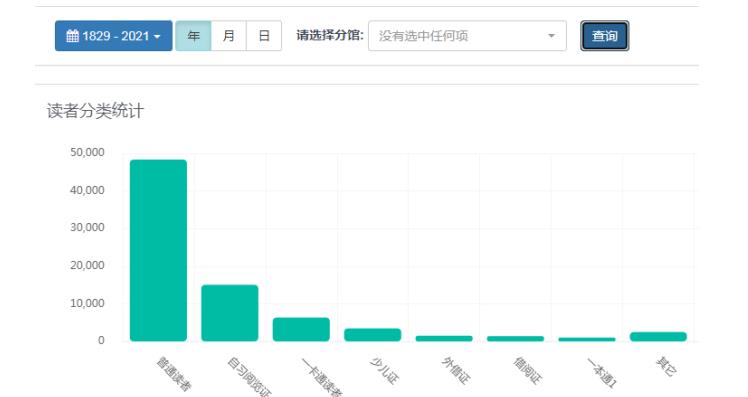Open the 1829 - 2021 date range picker
The height and width of the screenshot is (397, 748).
click(x=114, y=36)
